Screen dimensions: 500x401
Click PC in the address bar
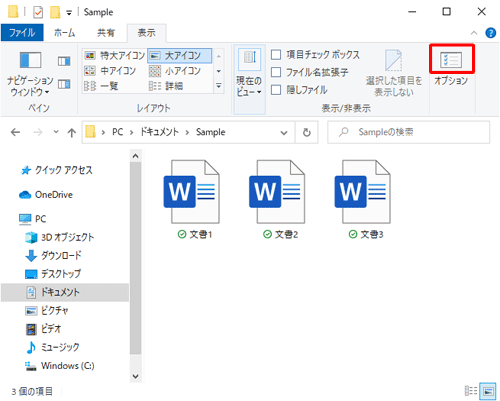coord(118,132)
